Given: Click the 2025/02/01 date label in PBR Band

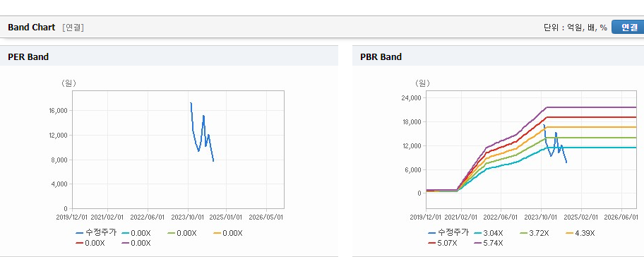Looking at the screenshot, I should (x=580, y=217).
